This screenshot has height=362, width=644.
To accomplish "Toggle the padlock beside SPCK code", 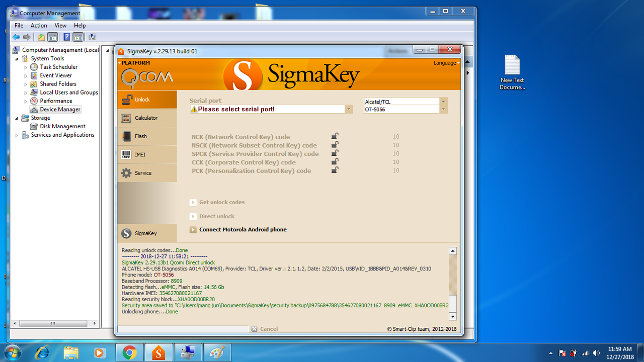I will coord(335,153).
